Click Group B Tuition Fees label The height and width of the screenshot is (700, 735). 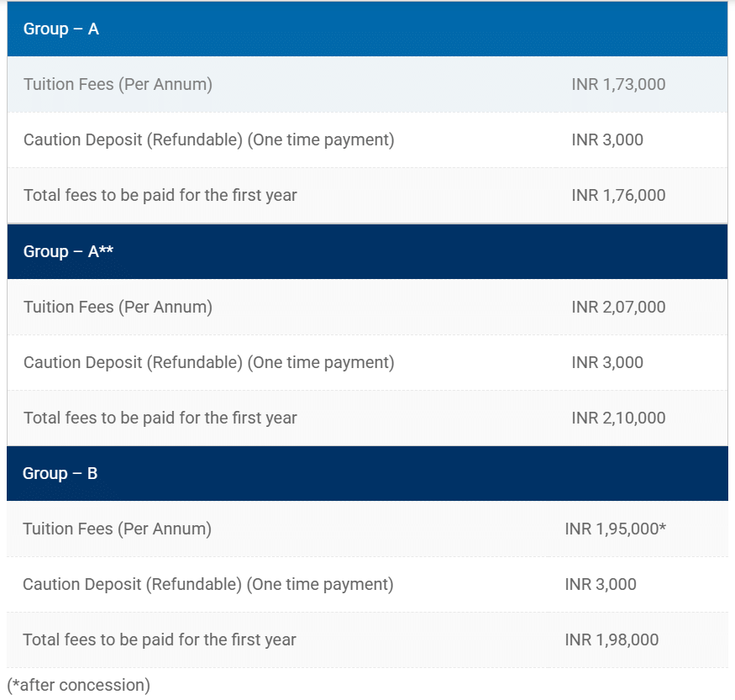(x=117, y=529)
